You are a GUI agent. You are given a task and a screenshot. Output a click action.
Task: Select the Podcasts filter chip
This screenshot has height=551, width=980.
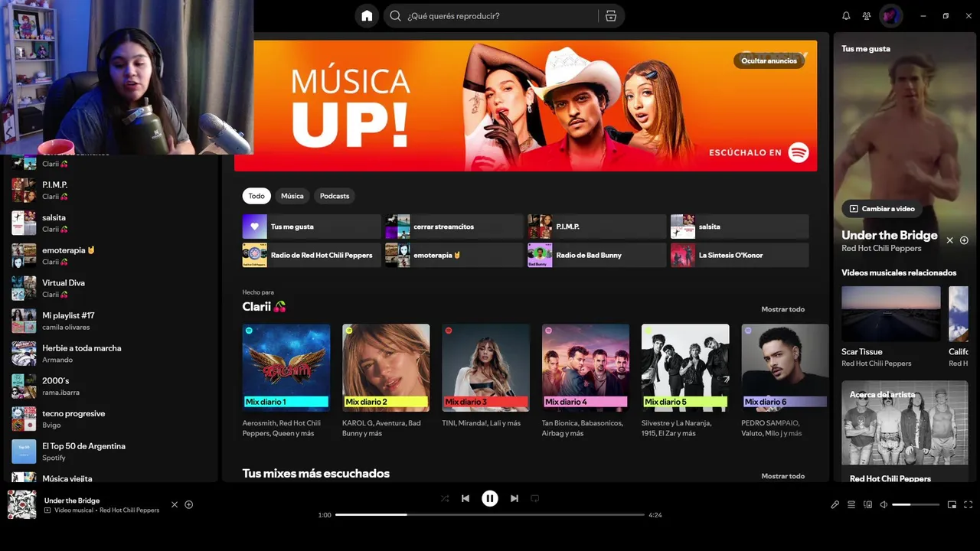click(x=335, y=196)
